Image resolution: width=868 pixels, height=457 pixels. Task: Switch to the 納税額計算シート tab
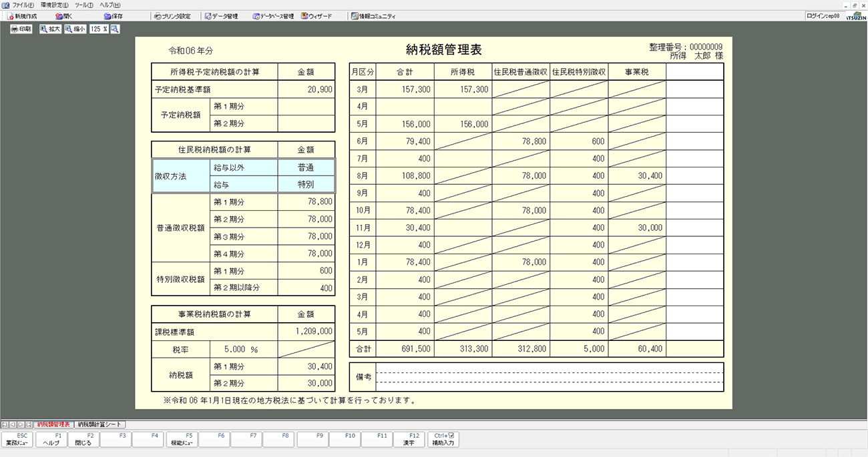[x=99, y=424]
